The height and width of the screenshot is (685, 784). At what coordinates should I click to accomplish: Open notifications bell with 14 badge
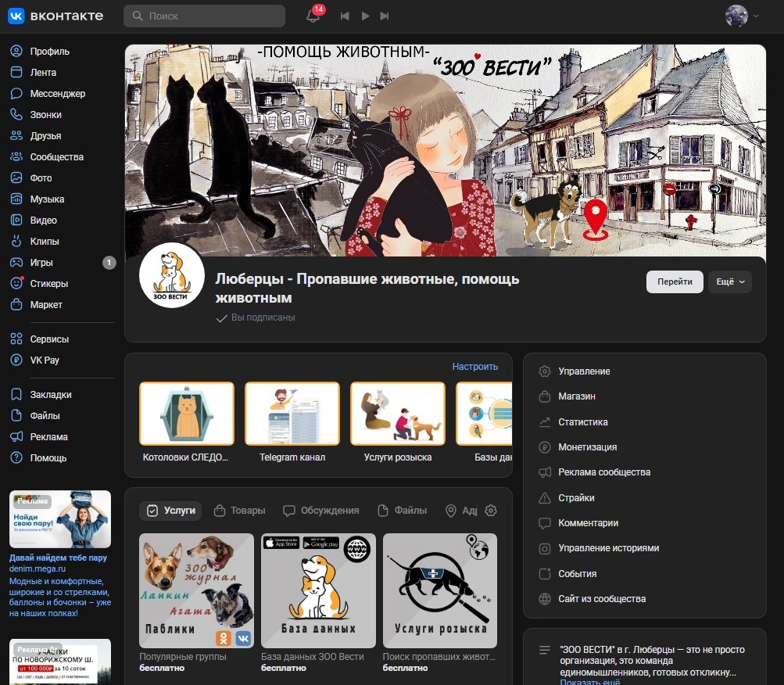coord(313,16)
